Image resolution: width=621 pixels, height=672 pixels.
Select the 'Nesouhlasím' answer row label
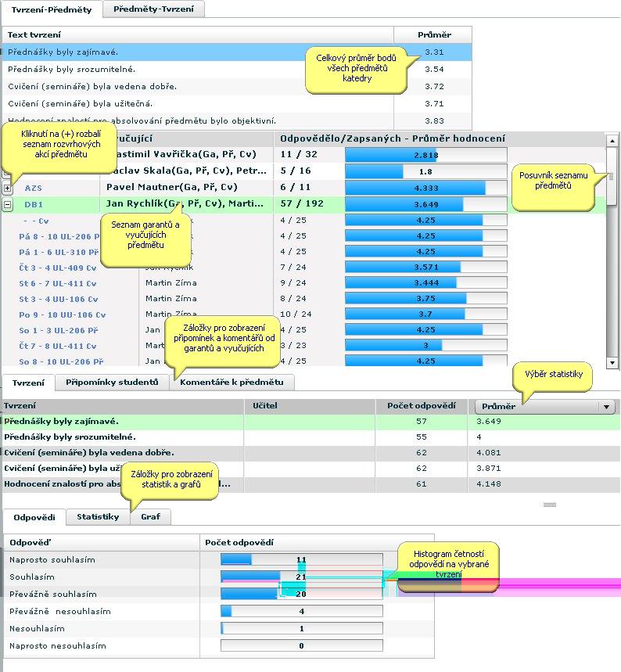[x=37, y=629]
